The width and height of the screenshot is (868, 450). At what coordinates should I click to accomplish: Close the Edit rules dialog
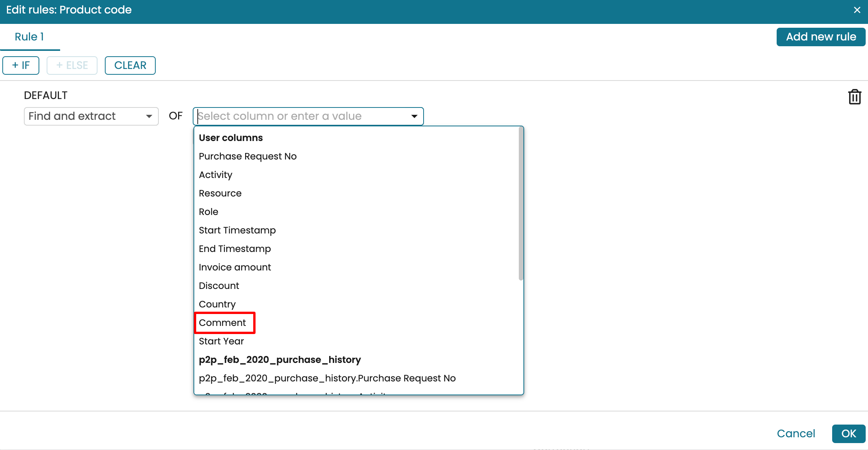857,10
